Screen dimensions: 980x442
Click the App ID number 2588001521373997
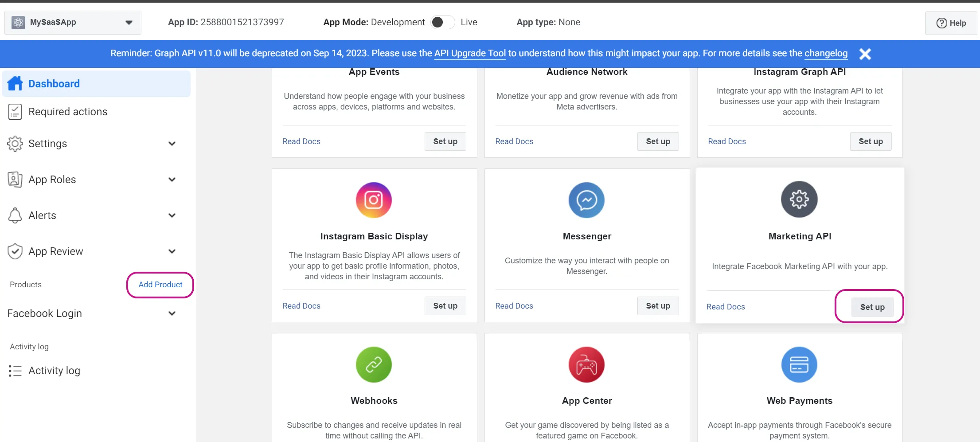tap(242, 22)
